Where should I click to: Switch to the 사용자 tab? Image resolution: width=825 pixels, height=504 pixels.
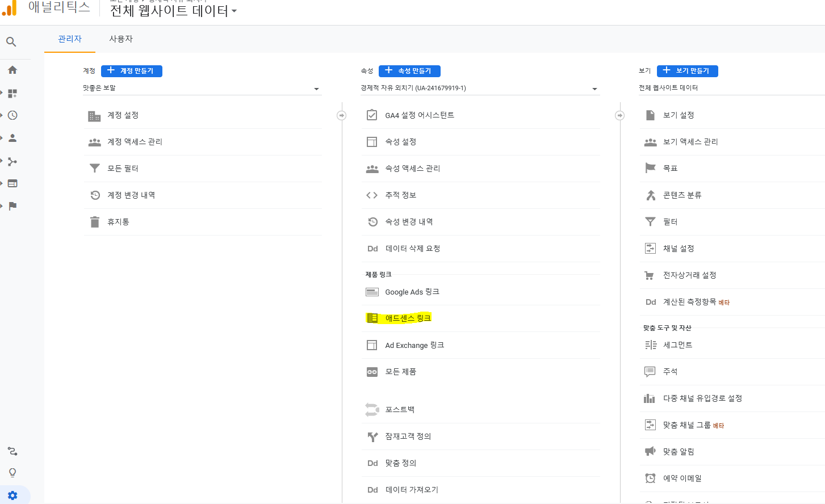pos(121,39)
